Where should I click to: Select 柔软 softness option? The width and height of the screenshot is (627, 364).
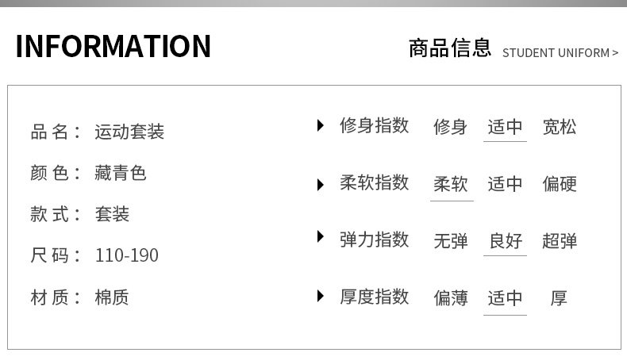[451, 185]
